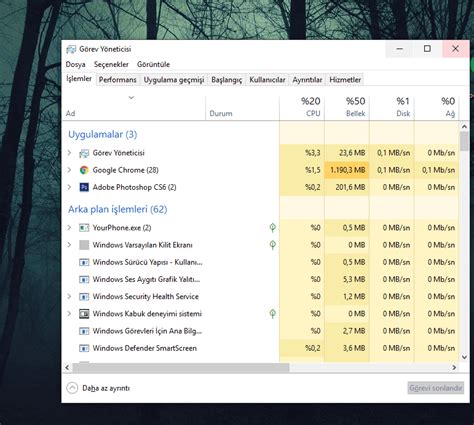474x425 pixels.
Task: Click the Uygulamalar (3) group heading
Action: coord(103,135)
